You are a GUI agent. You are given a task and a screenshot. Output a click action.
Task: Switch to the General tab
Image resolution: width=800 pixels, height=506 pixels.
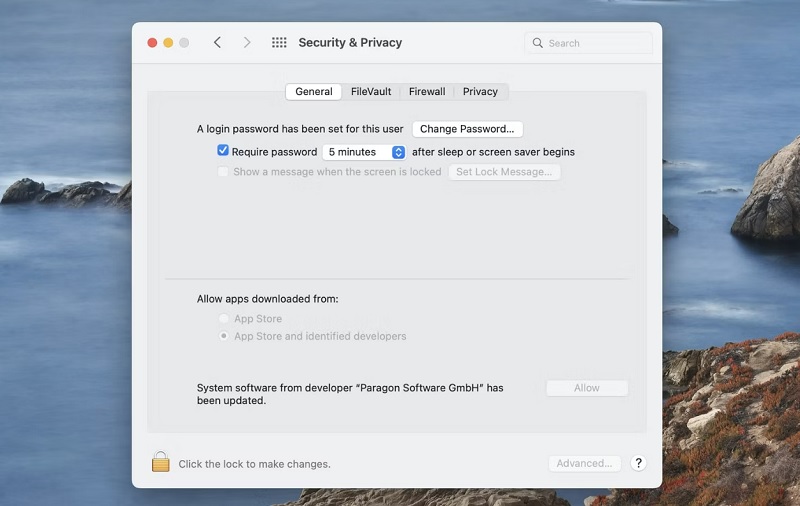(314, 91)
